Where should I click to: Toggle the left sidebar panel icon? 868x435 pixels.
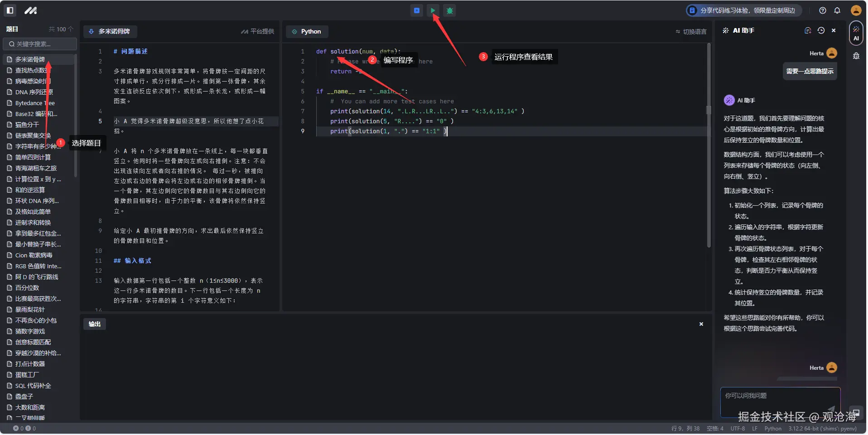(10, 10)
